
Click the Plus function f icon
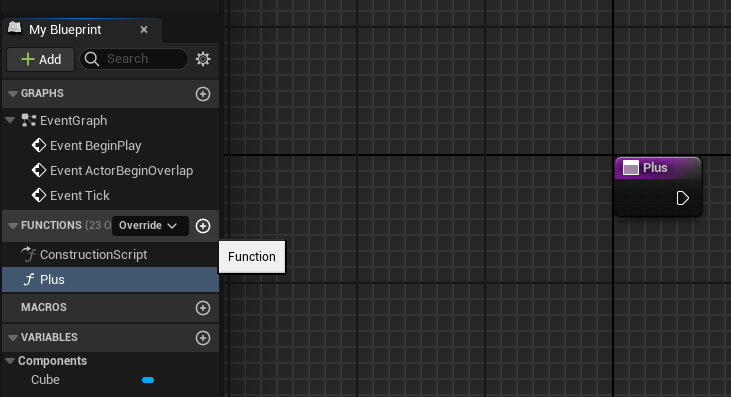coord(29,280)
